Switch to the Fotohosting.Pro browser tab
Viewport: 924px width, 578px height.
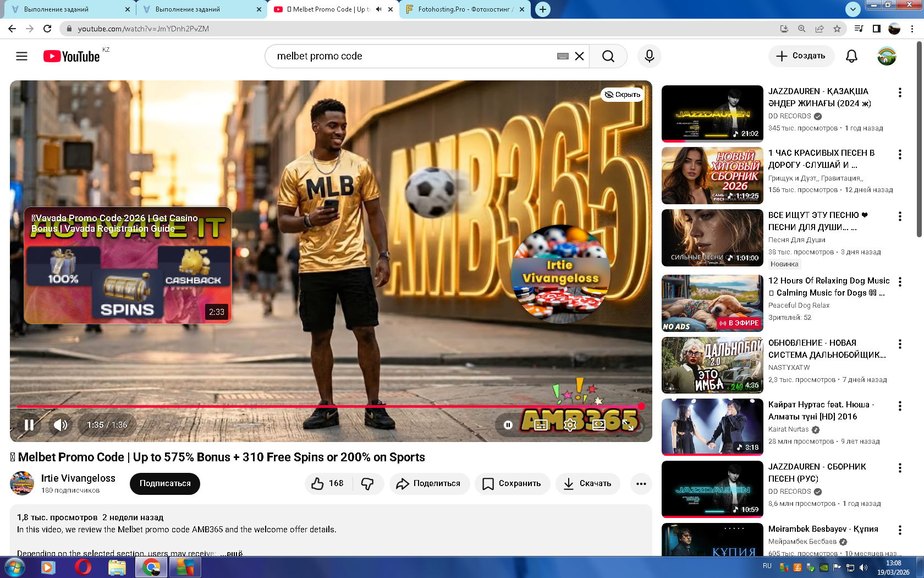click(465, 9)
